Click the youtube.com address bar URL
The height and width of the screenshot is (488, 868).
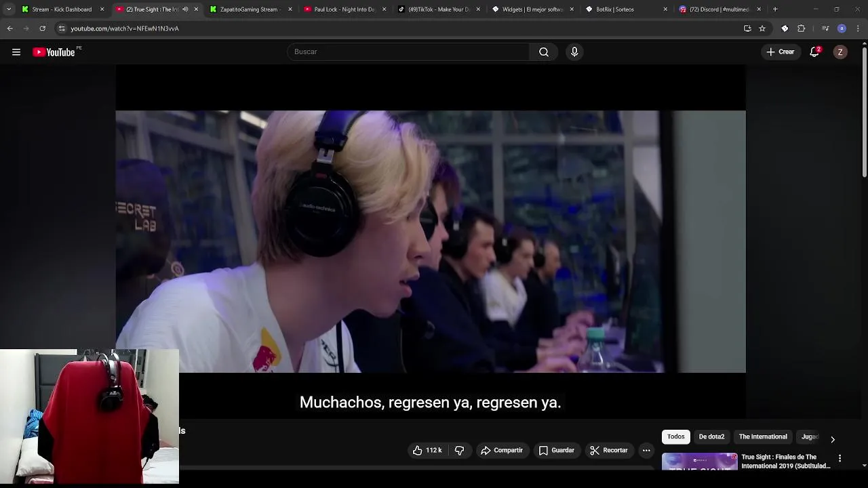[125, 28]
